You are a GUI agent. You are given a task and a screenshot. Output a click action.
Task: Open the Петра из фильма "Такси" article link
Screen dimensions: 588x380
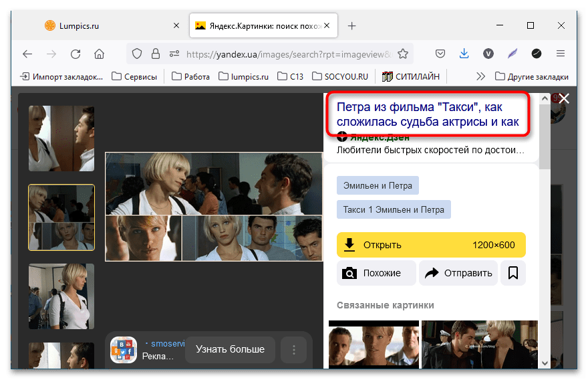tap(428, 114)
